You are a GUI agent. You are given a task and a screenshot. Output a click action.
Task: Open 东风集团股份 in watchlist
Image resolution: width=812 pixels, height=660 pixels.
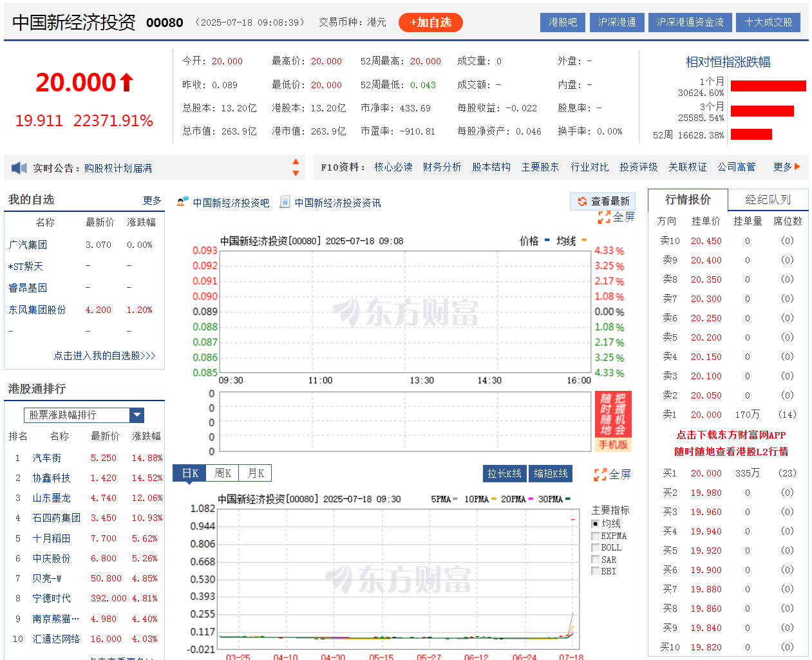point(37,310)
